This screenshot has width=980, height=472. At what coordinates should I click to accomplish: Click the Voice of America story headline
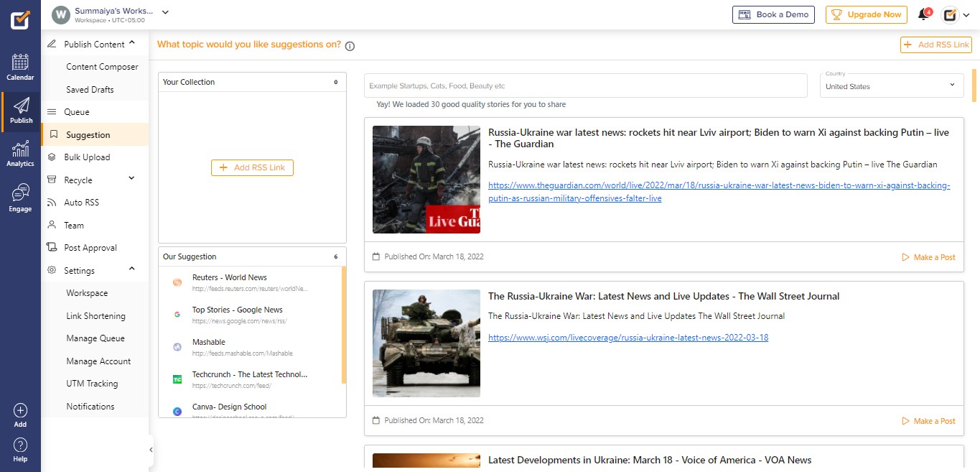point(650,460)
